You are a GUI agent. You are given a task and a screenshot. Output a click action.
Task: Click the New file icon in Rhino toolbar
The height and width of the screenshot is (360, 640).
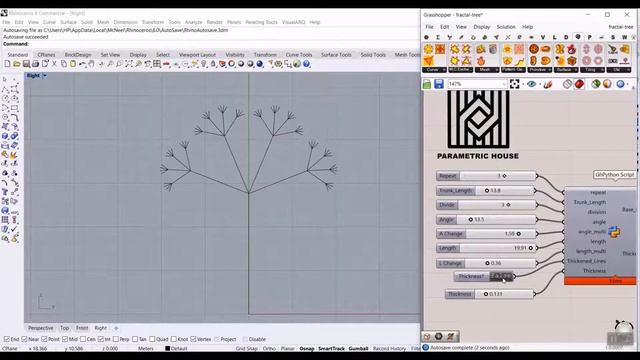[x=7, y=64]
